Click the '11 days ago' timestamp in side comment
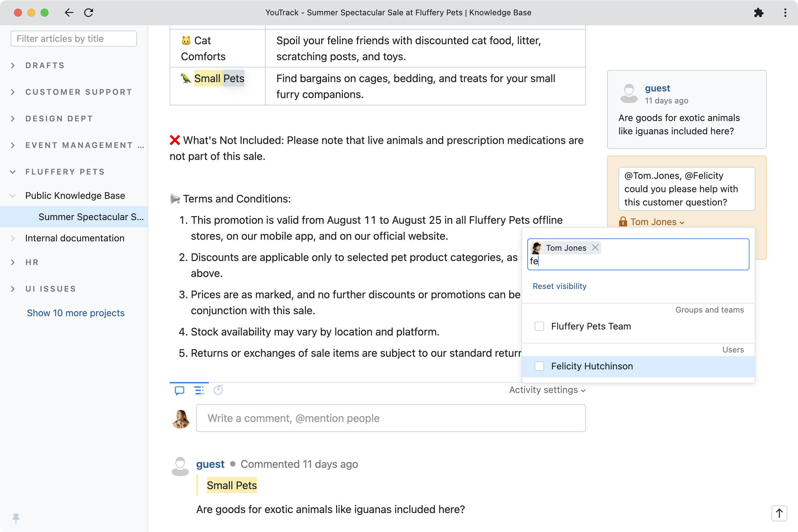 666,100
